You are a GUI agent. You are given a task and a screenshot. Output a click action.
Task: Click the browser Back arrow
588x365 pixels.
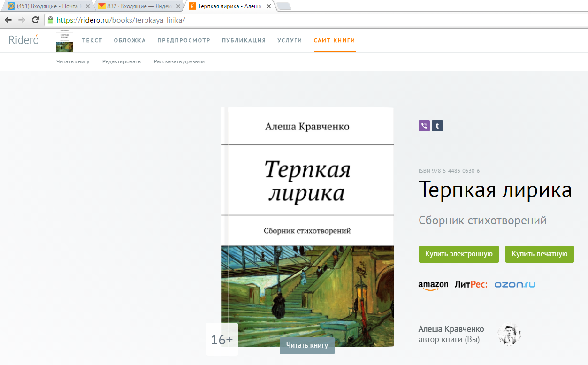[8, 20]
